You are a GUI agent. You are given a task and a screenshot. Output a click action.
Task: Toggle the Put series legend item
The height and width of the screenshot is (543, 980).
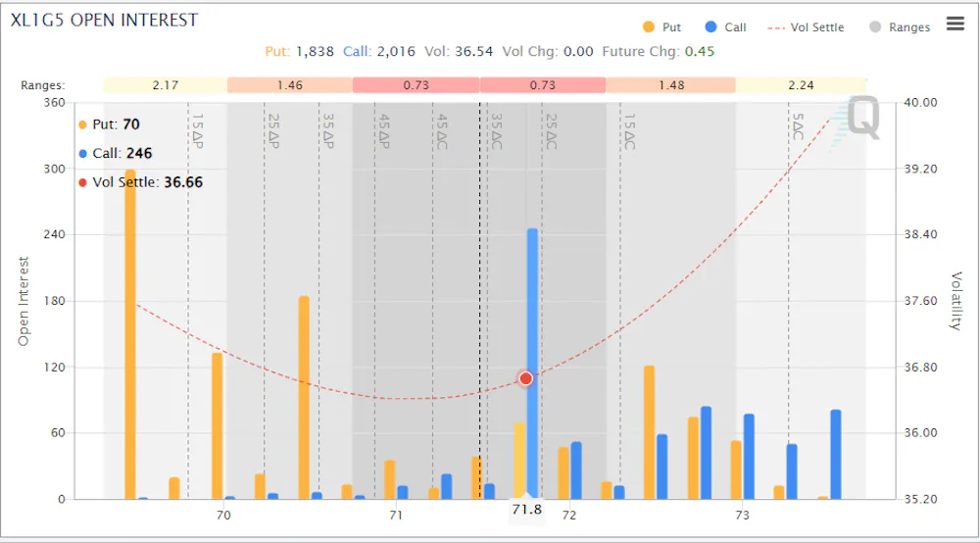(661, 26)
